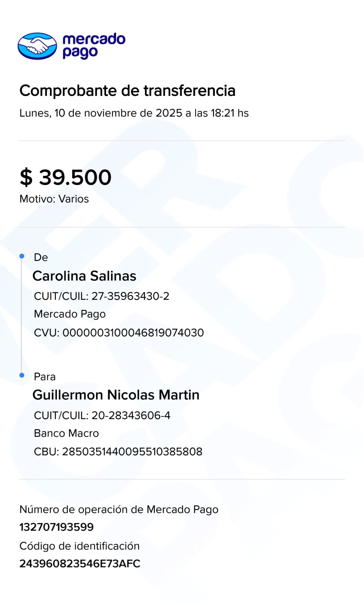Select identification code 243960823546E73AFC
364x605 pixels.
coord(80,563)
